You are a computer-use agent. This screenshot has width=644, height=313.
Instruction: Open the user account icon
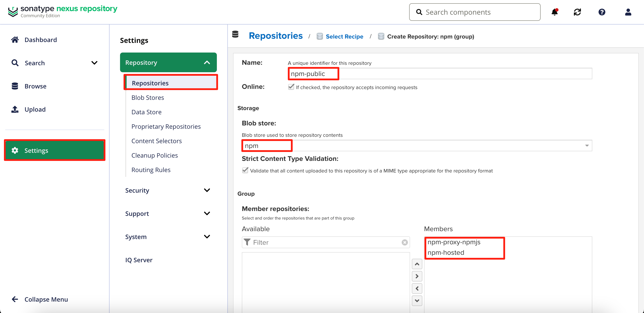click(x=628, y=12)
